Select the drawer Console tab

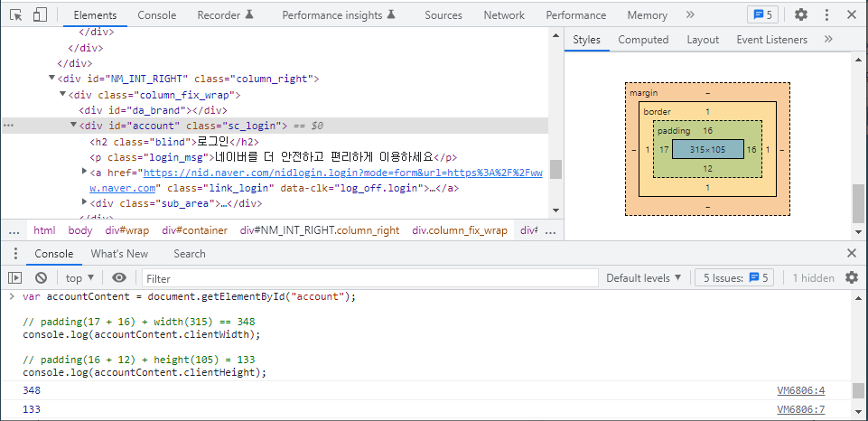pyautogui.click(x=53, y=254)
